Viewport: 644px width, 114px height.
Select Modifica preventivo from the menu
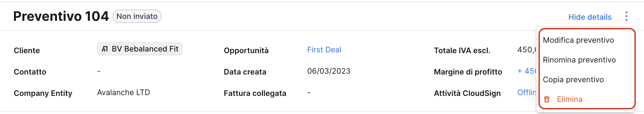[x=578, y=40]
